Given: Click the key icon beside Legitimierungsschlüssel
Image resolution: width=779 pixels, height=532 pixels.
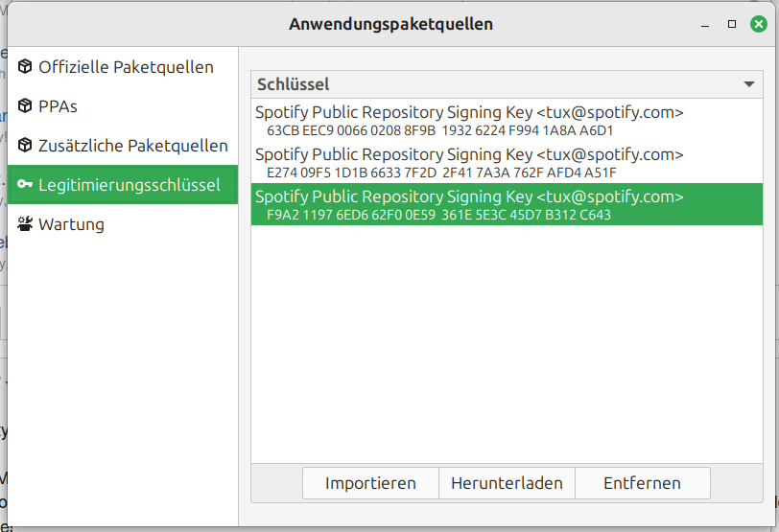Looking at the screenshot, I should 25,185.
